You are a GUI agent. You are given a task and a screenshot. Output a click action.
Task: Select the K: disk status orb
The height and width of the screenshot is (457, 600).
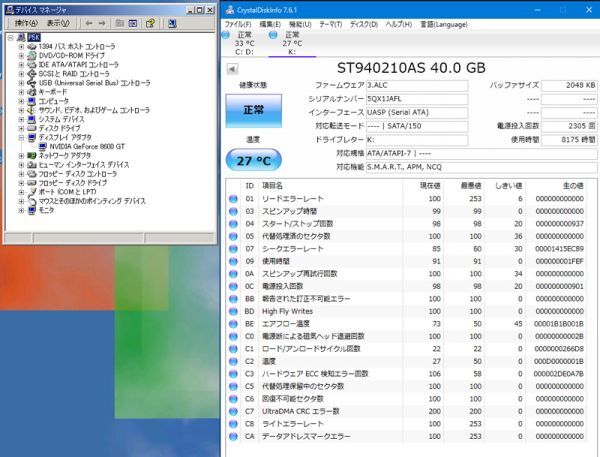pos(273,35)
